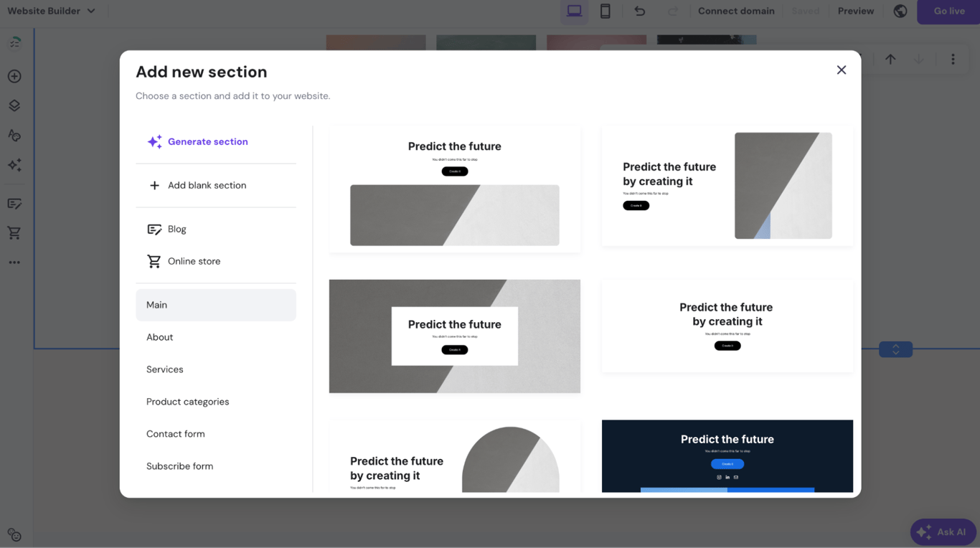Select the dark navy hero section template

727,455
